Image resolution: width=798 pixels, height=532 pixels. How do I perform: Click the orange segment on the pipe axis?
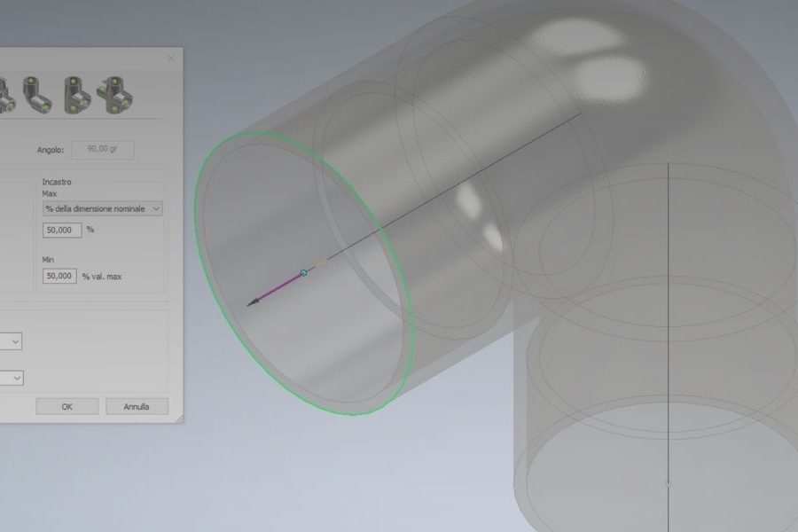click(x=322, y=263)
